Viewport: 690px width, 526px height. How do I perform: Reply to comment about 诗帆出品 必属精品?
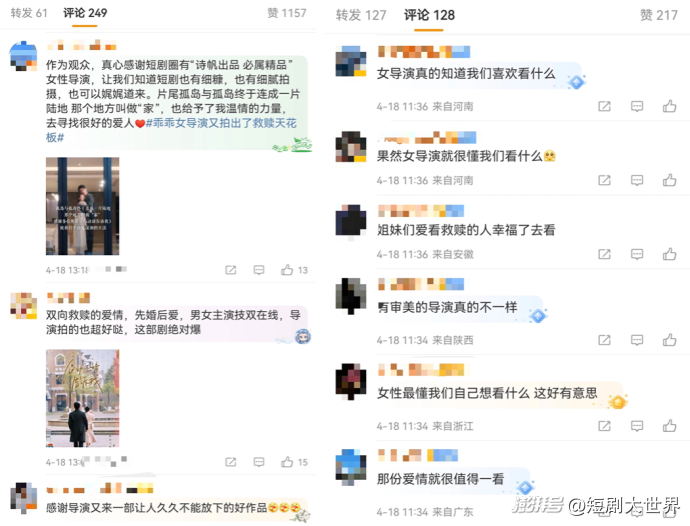[259, 270]
